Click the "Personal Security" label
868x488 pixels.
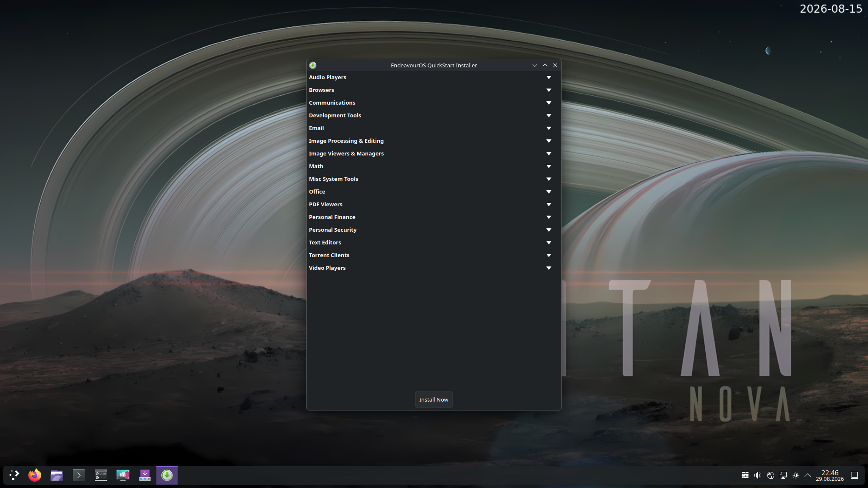pyautogui.click(x=333, y=230)
